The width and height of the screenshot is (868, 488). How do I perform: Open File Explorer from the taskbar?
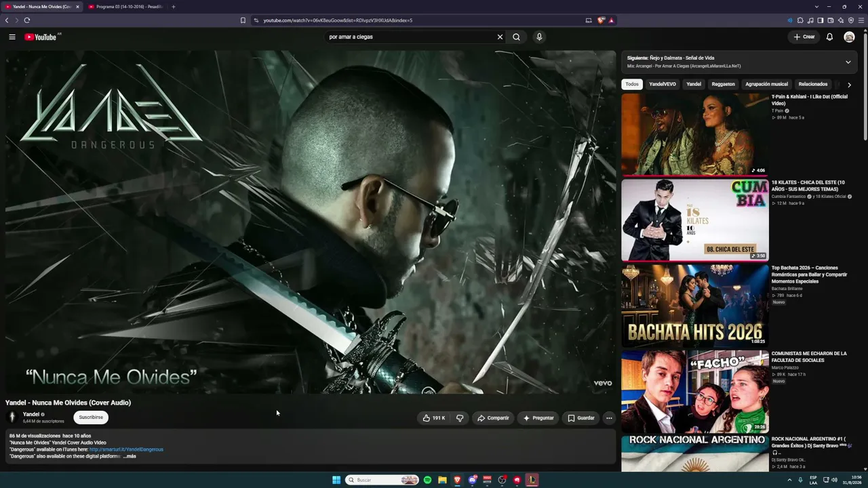pyautogui.click(x=442, y=480)
